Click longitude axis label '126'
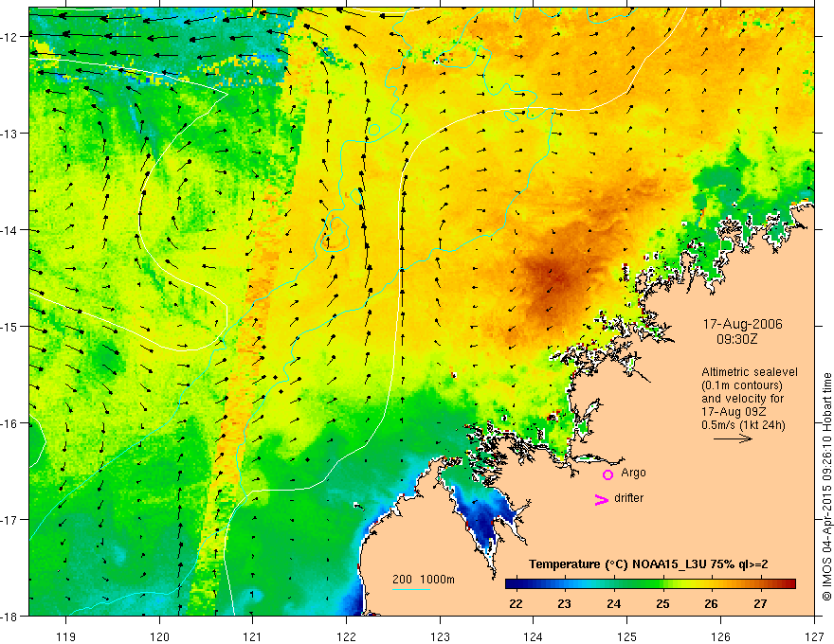 click(720, 636)
